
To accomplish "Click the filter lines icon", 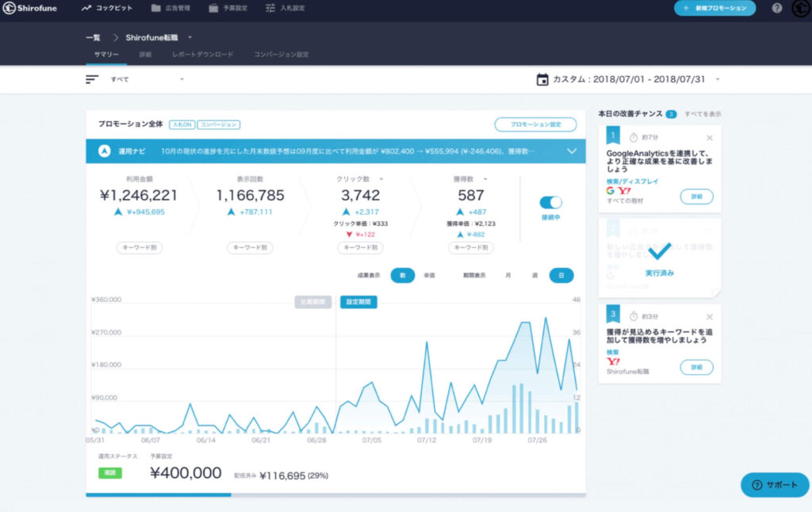I will [x=92, y=79].
